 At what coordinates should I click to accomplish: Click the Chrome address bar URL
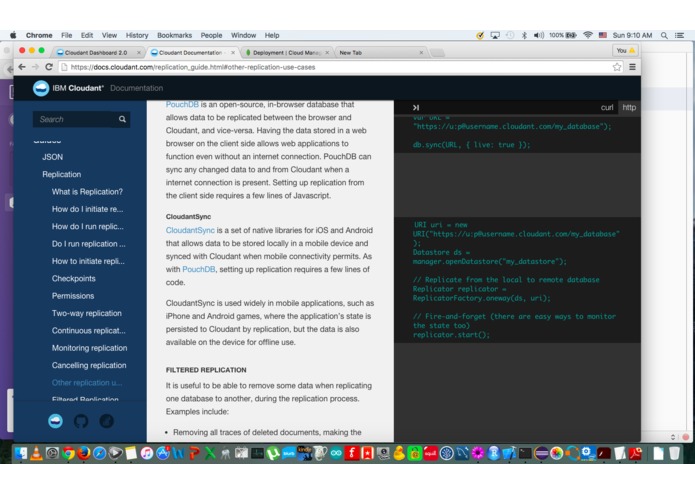[x=193, y=67]
